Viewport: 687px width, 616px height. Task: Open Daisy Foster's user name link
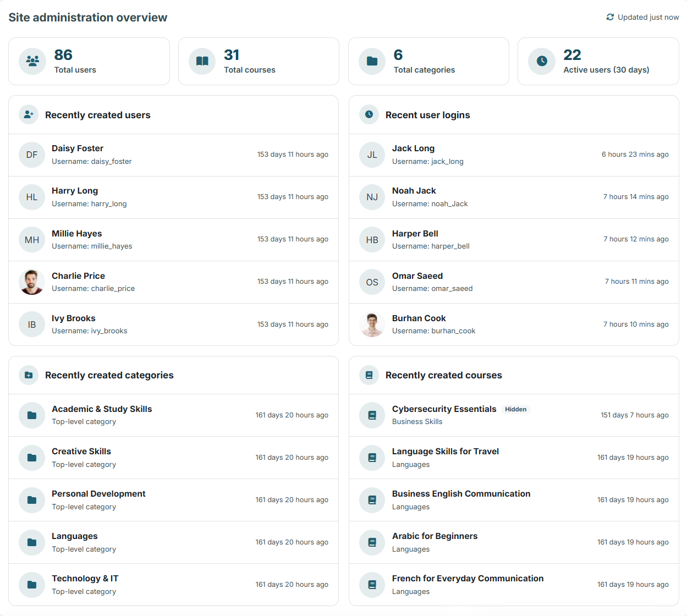pyautogui.click(x=78, y=148)
